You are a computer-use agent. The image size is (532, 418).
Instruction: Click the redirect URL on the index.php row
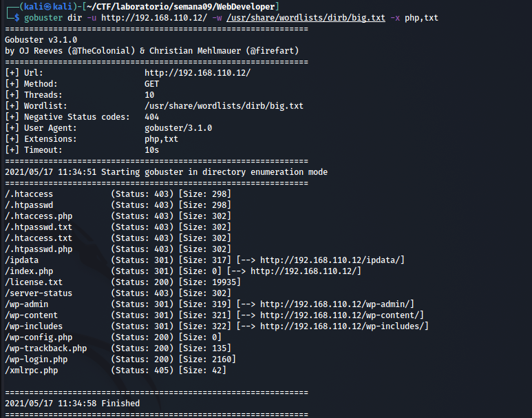[x=306, y=271]
